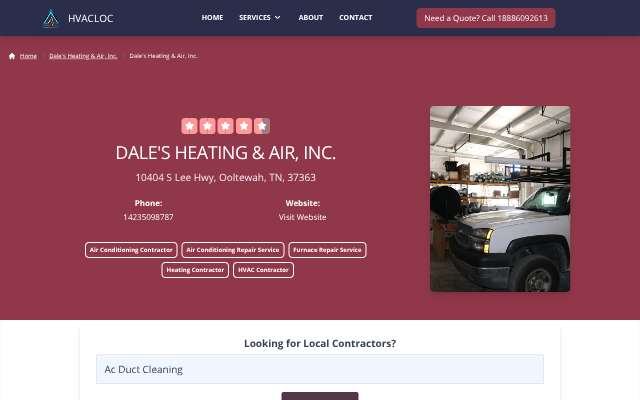Select the Furnace Repair Service tag
640x400 pixels.
(x=327, y=250)
